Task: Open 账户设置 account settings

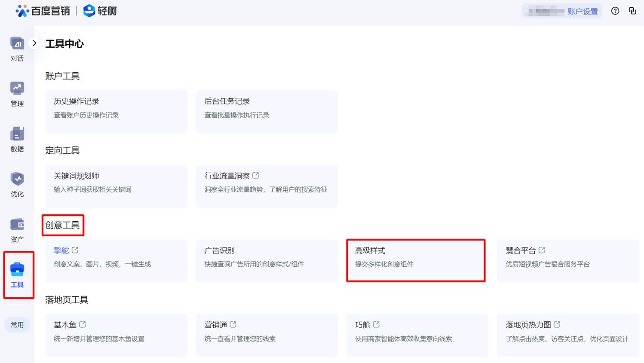Action: coord(583,12)
